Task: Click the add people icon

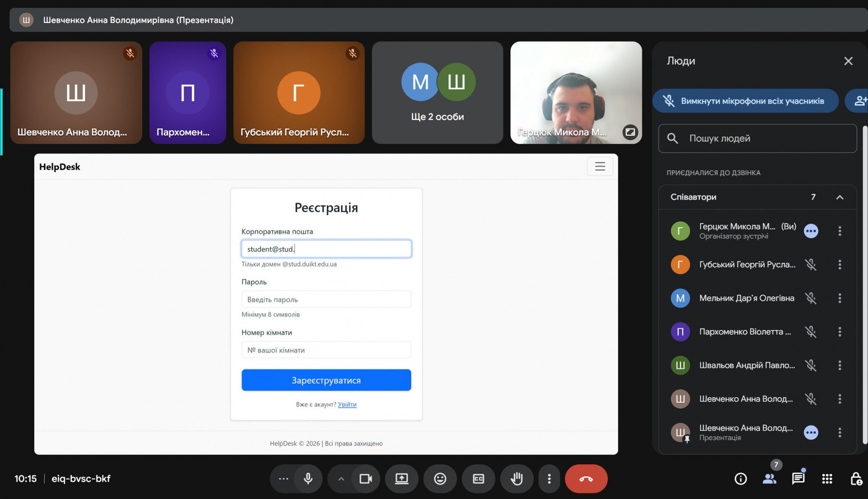Action: (x=859, y=101)
